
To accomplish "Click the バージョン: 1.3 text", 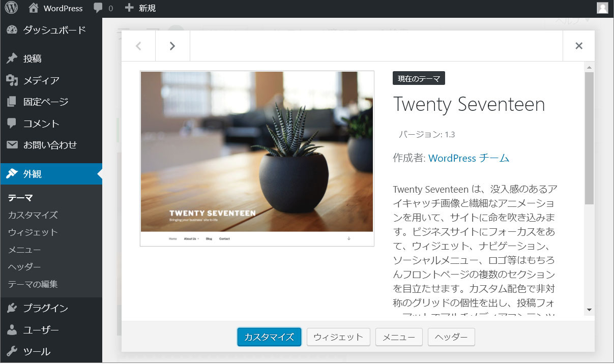I will click(427, 134).
